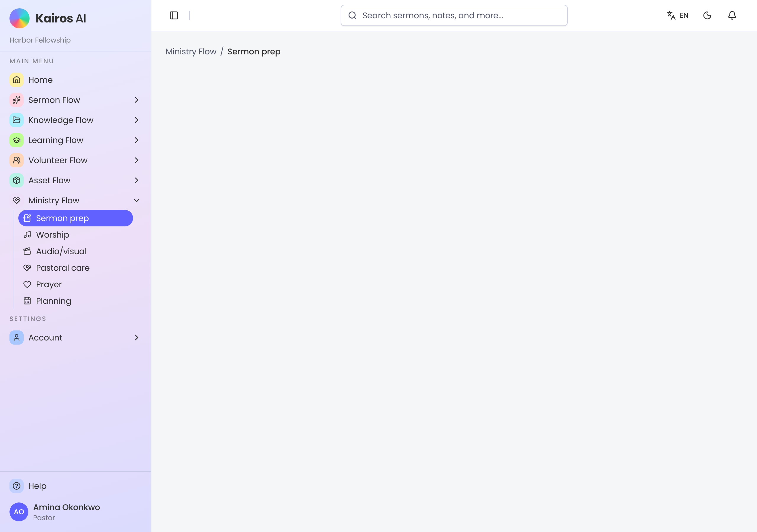The height and width of the screenshot is (532, 757).
Task: Click the search magnifier icon
Action: (x=352, y=15)
